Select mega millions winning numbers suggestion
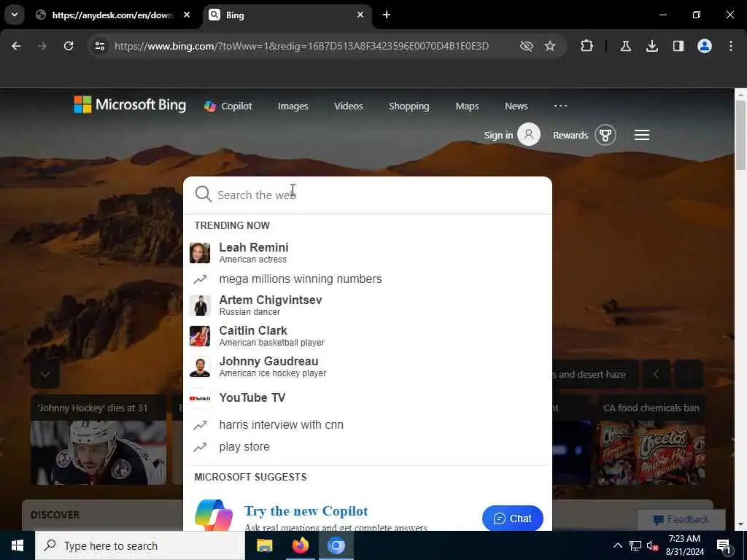747x560 pixels. point(368,279)
